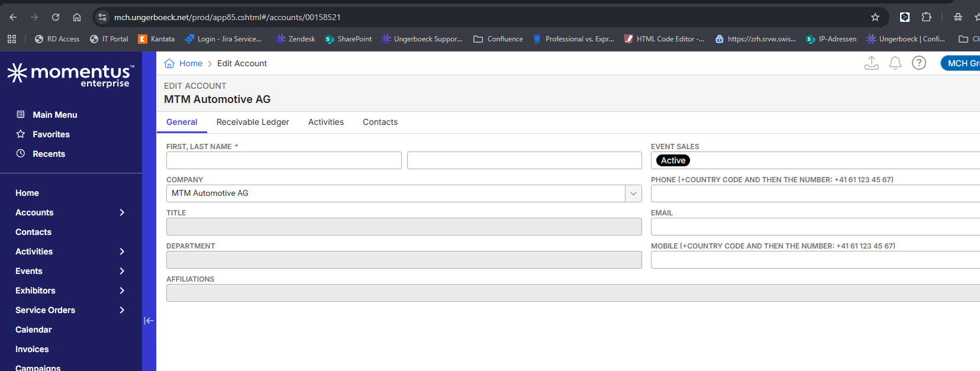Go to Home in the sidebar
The width and height of the screenshot is (980, 371).
click(27, 193)
